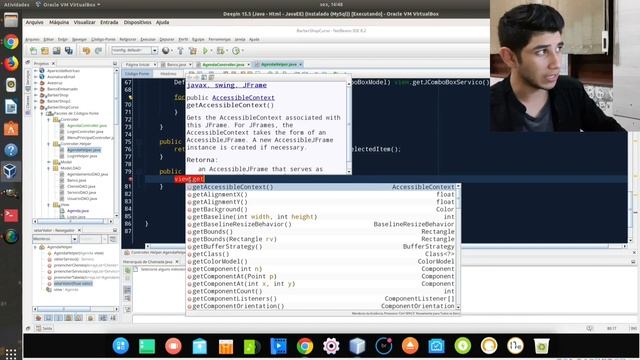
Task: Collapse the Controller package node
Action: click(x=49, y=120)
